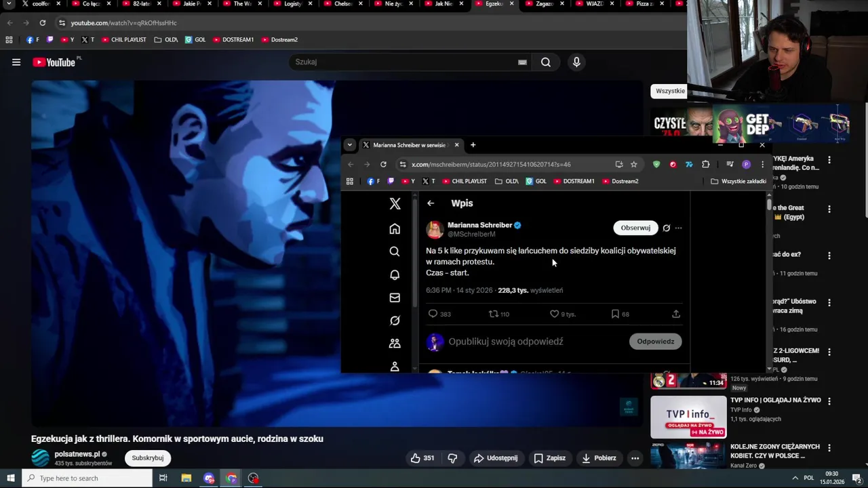Click the Obserwuj follow button
The width and height of the screenshot is (868, 488).
tap(635, 228)
